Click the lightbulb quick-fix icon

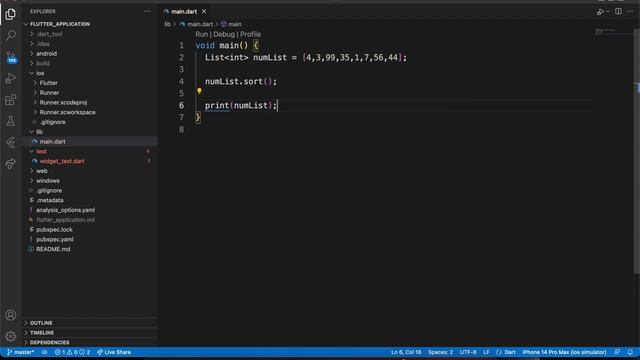tap(199, 91)
